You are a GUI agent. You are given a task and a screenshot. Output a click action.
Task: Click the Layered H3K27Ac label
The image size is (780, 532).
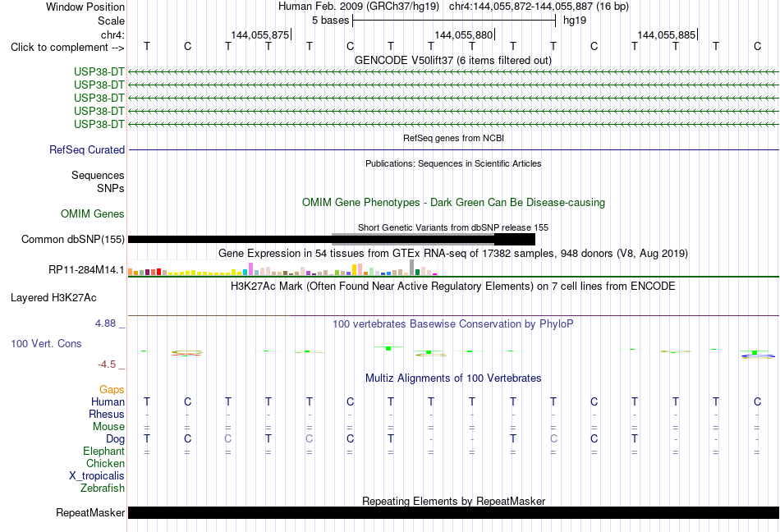tap(53, 298)
